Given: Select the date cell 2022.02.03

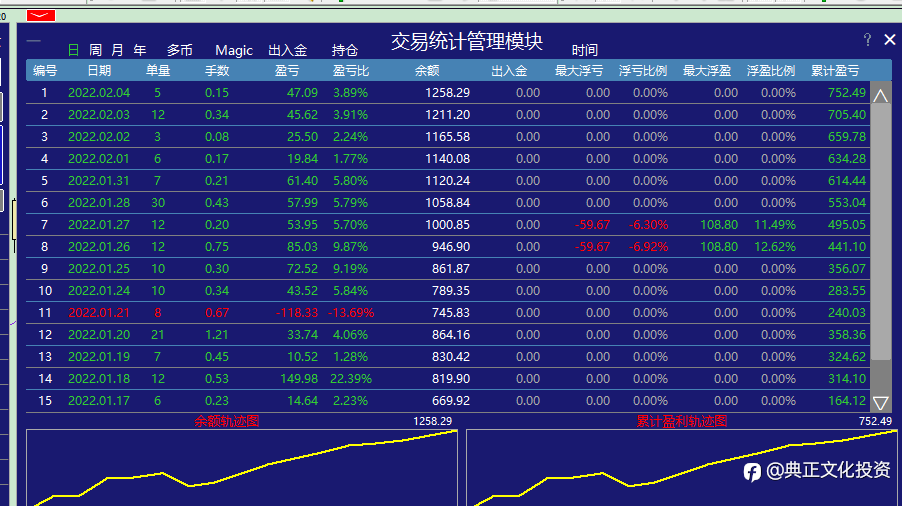Looking at the screenshot, I should (99, 114).
